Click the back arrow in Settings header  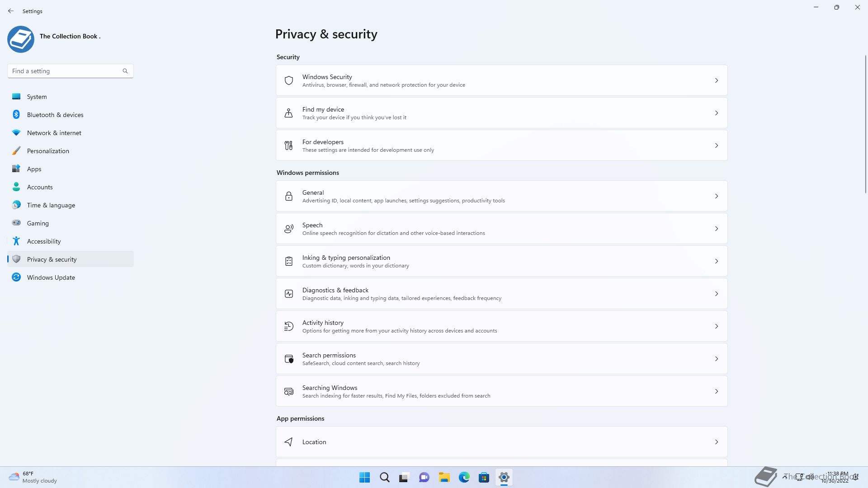pos(11,11)
